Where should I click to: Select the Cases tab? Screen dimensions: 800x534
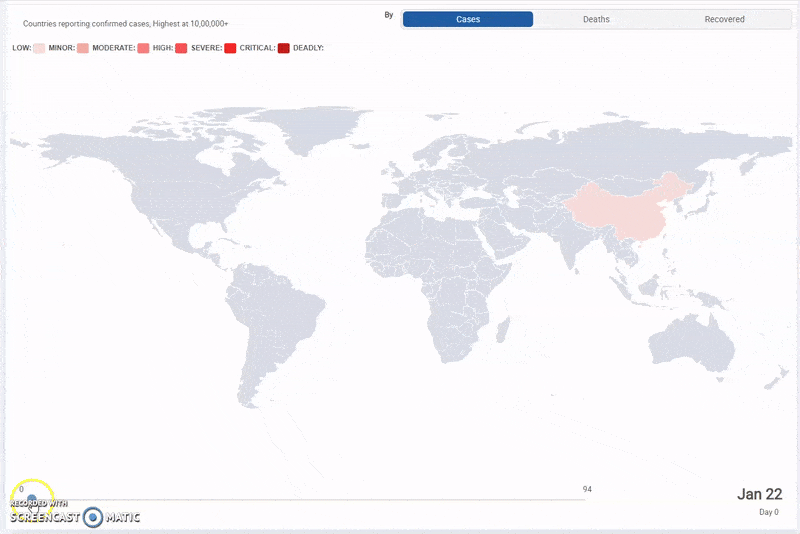467,19
